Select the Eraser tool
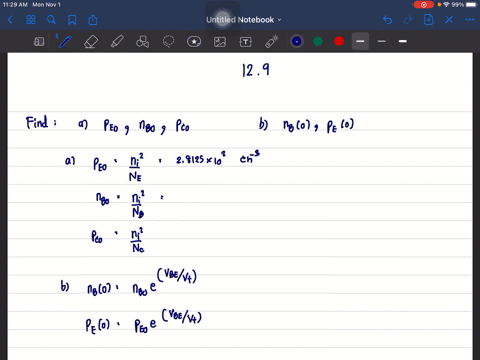Image resolution: width=480 pixels, height=360 pixels. pos(91,42)
